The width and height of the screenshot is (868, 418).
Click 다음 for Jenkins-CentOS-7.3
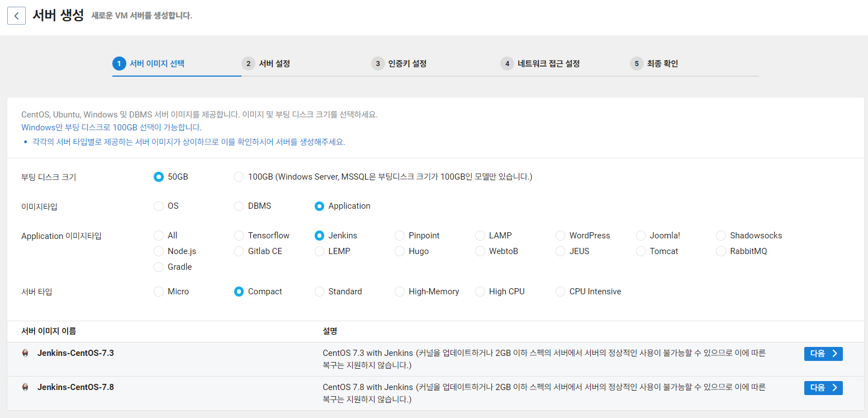pos(823,354)
